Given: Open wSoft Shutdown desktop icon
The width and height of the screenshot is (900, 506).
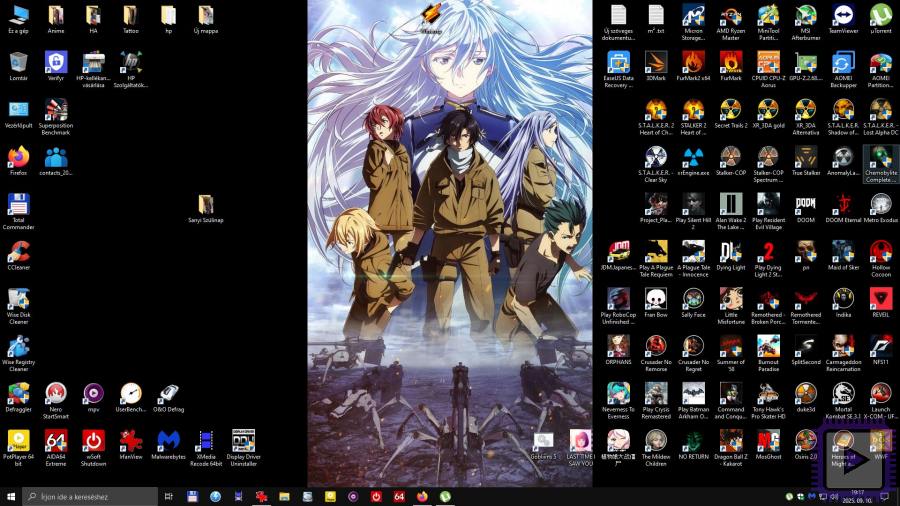Looking at the screenshot, I should pyautogui.click(x=93, y=449).
